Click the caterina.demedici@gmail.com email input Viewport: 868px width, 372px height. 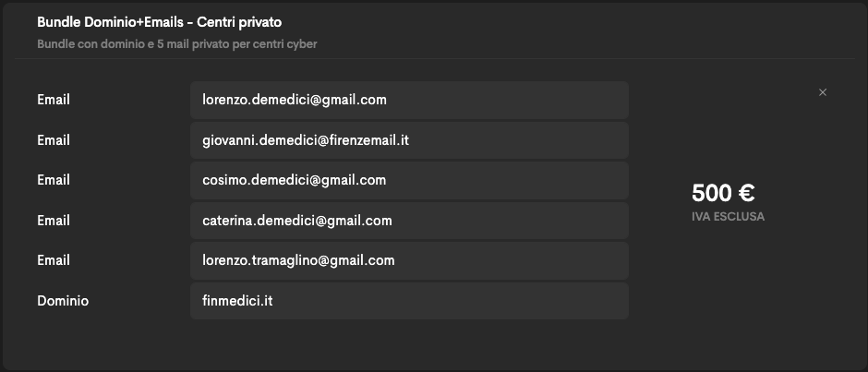pyautogui.click(x=409, y=221)
